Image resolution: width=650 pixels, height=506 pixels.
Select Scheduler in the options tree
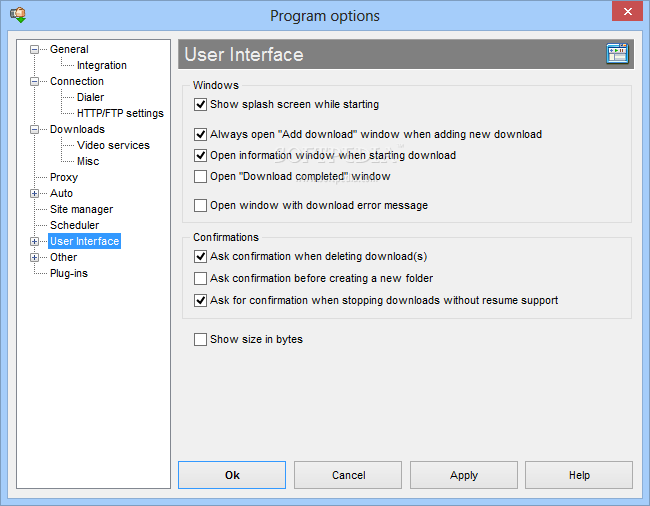click(75, 225)
